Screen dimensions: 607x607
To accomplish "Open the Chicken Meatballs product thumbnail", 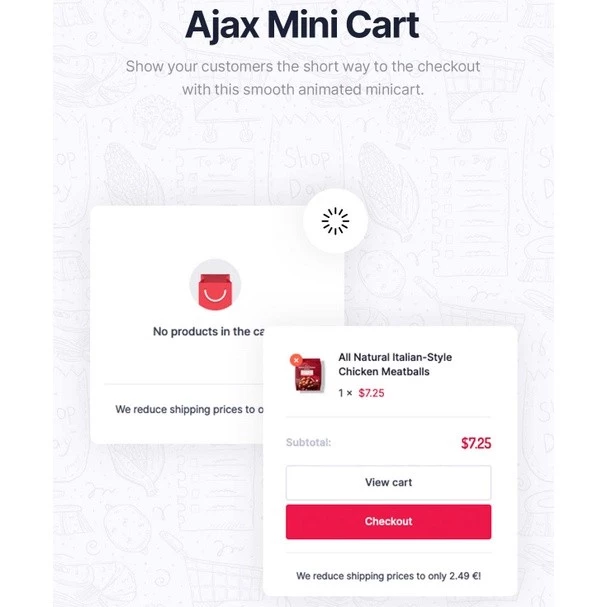I will coord(306,375).
